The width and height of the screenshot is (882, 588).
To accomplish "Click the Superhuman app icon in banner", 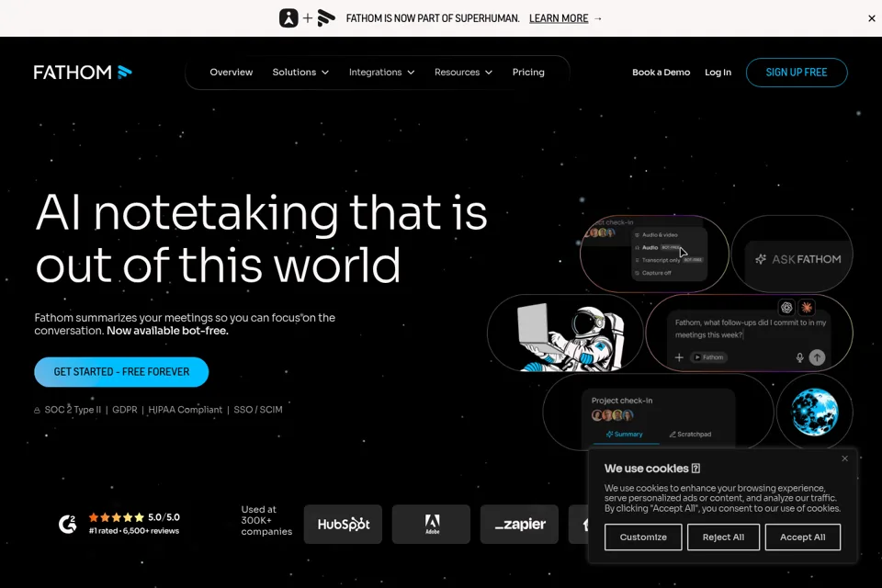I will tap(288, 18).
